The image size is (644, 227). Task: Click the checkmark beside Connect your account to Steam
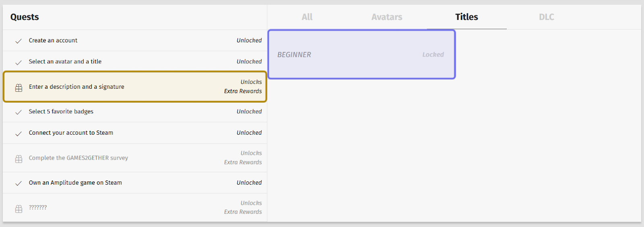tap(19, 134)
